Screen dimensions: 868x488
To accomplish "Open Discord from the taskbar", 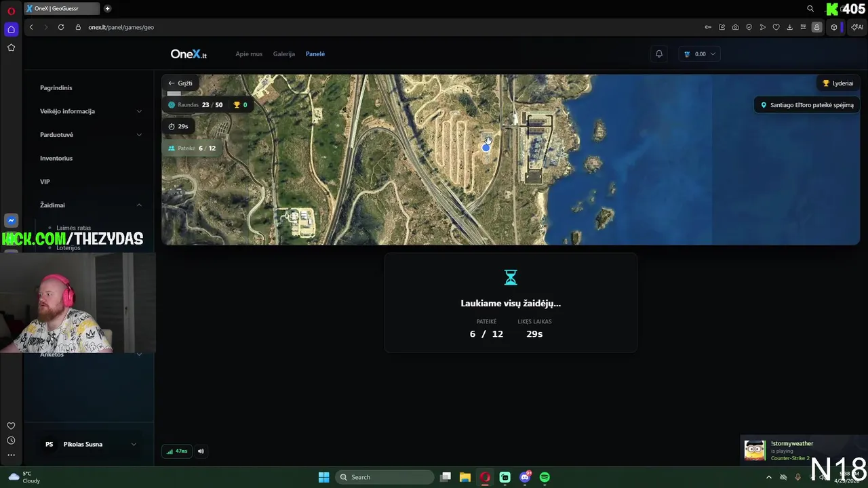I will 525,477.
